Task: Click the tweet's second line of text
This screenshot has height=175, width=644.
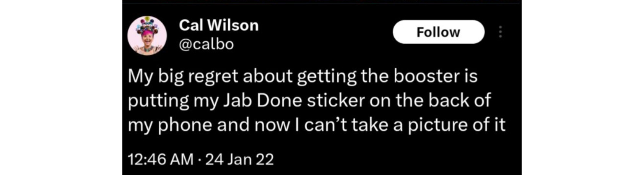Action: [309, 100]
